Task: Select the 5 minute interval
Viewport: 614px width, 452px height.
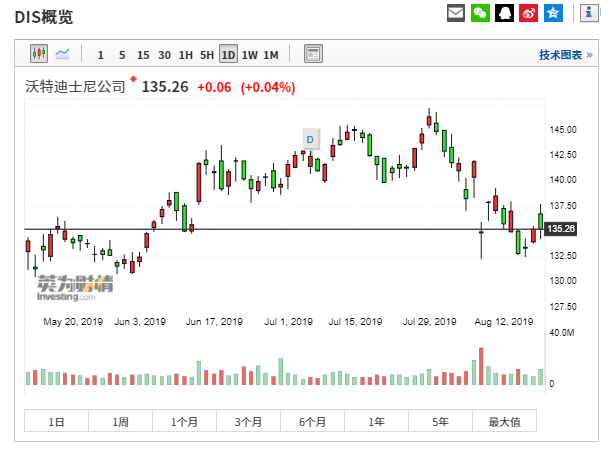Action: pos(122,55)
